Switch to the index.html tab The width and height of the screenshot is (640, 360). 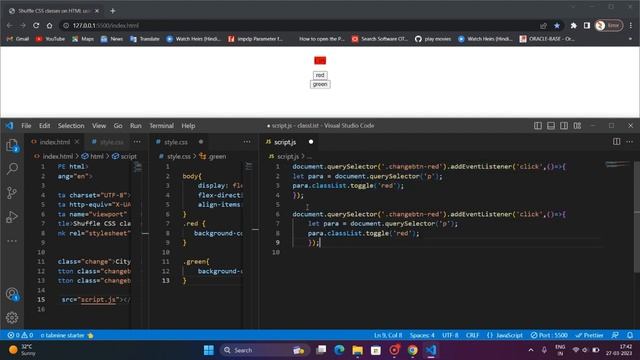(55, 142)
